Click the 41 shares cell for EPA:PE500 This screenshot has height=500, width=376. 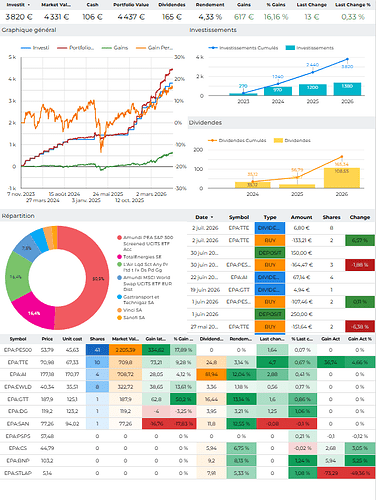(97, 350)
